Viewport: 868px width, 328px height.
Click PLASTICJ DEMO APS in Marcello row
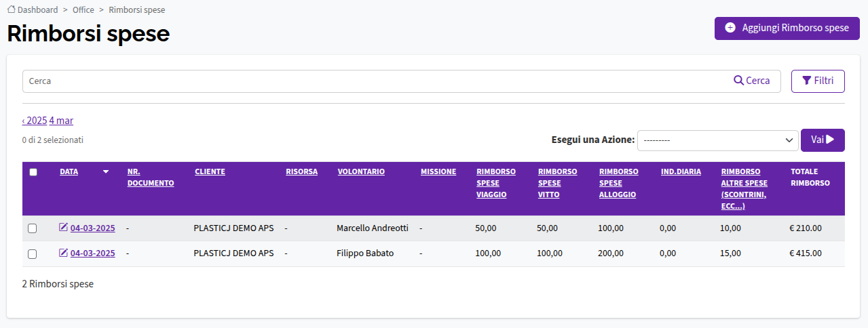pyautogui.click(x=233, y=228)
